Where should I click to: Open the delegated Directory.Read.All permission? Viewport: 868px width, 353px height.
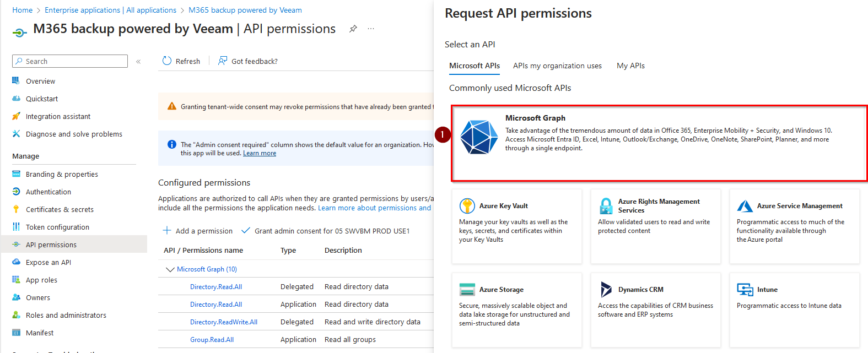216,287
